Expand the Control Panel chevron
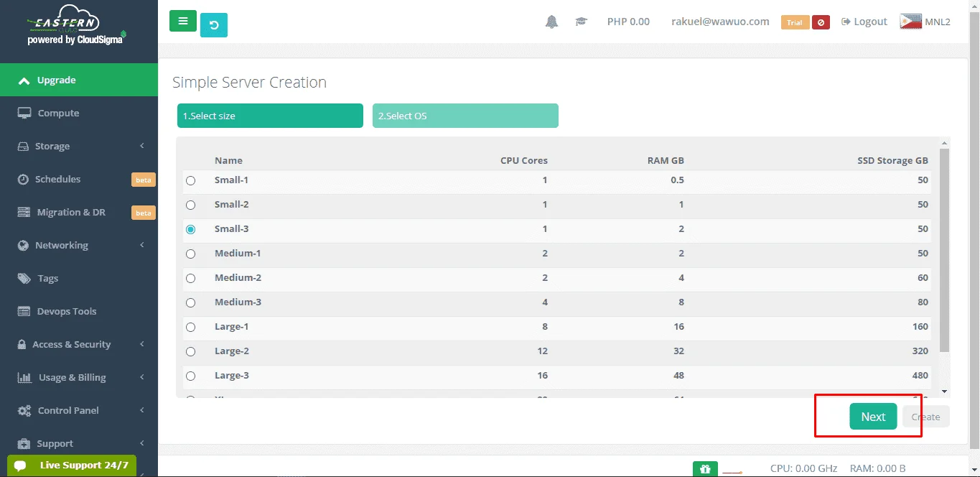 [142, 410]
